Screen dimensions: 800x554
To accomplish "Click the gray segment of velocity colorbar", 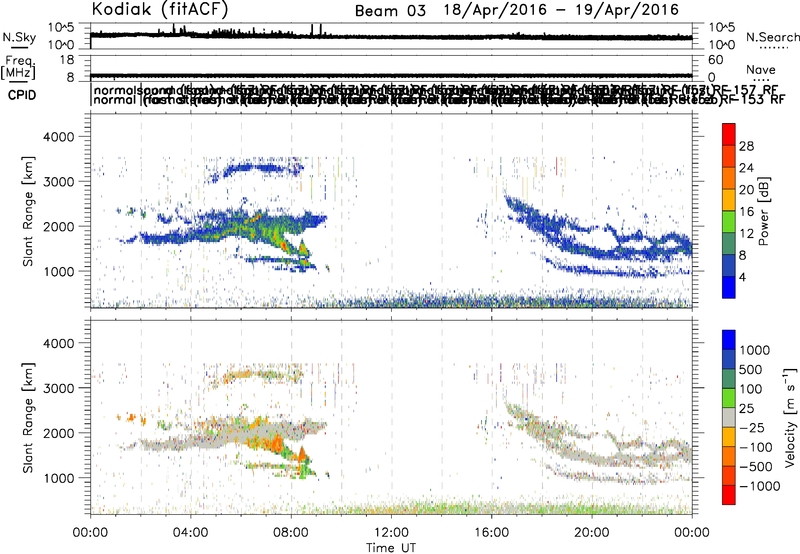I will [x=729, y=417].
